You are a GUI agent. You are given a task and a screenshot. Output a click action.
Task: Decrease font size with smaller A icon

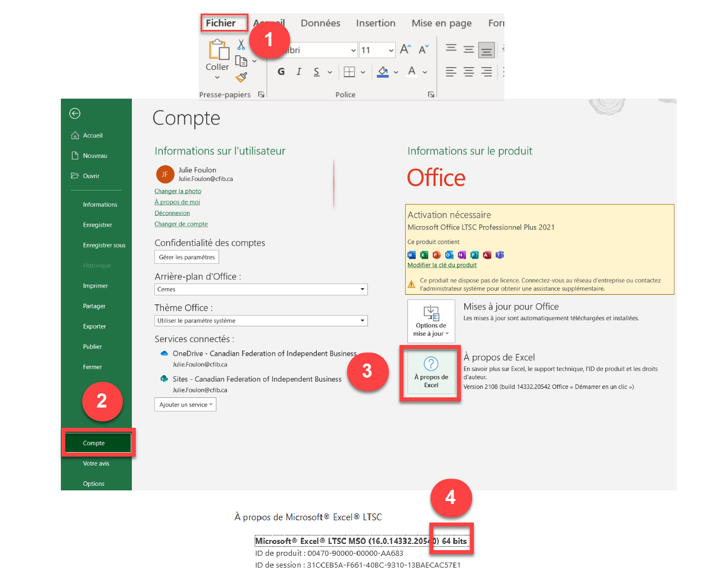coord(424,50)
